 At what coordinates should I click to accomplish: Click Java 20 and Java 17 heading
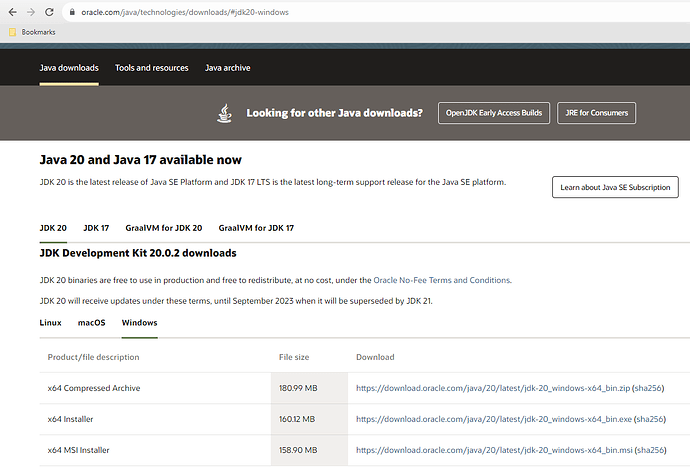point(140,160)
